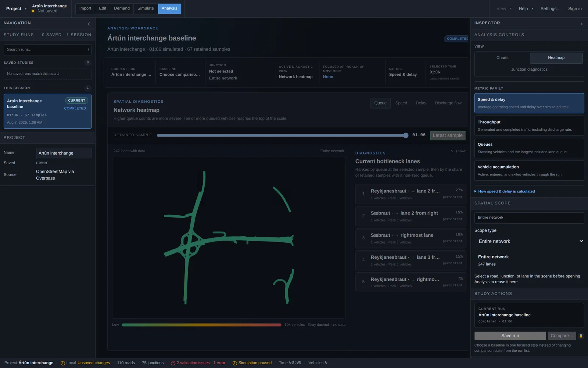The image size is (588, 368).
Task: Expand How speed & delay is calculated
Action: click(x=505, y=191)
